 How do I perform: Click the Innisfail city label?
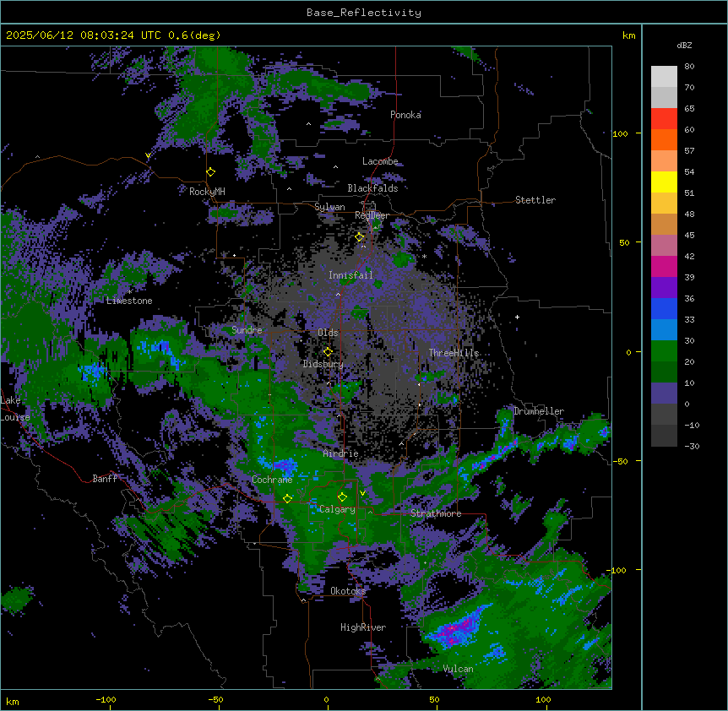350,275
